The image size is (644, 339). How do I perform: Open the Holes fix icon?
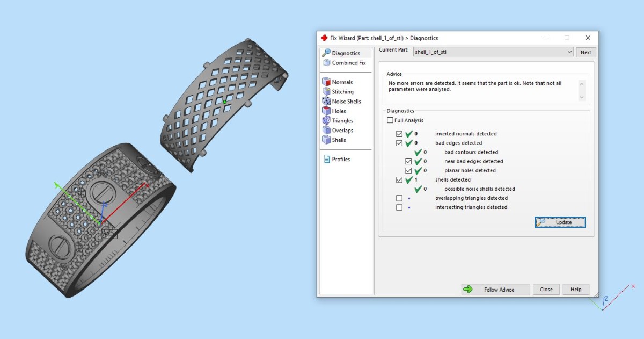click(x=326, y=111)
